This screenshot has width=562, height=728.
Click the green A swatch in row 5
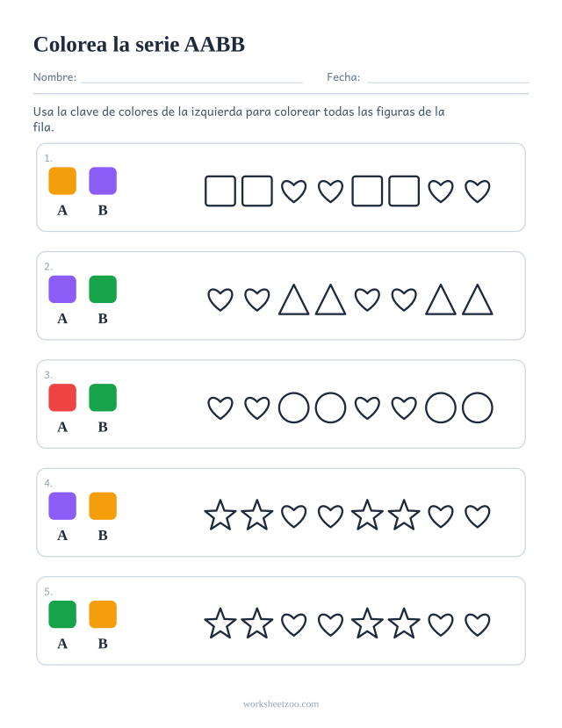(x=62, y=614)
